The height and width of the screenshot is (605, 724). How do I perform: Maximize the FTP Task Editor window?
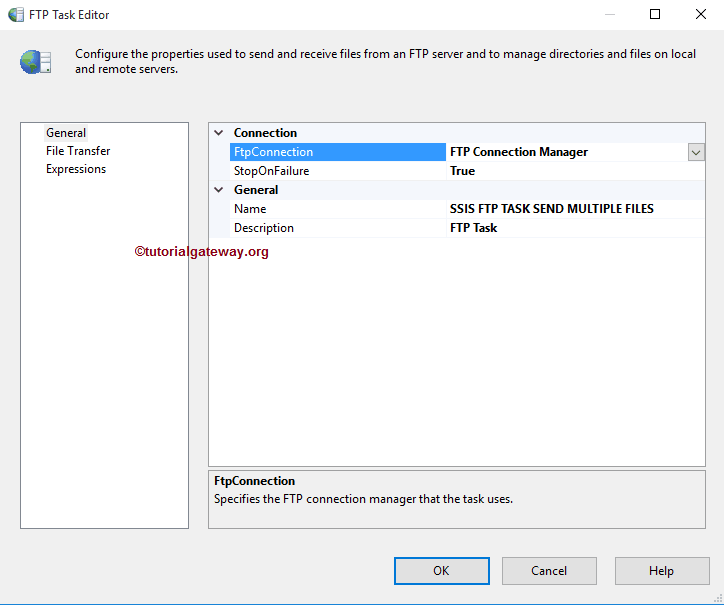pyautogui.click(x=655, y=14)
